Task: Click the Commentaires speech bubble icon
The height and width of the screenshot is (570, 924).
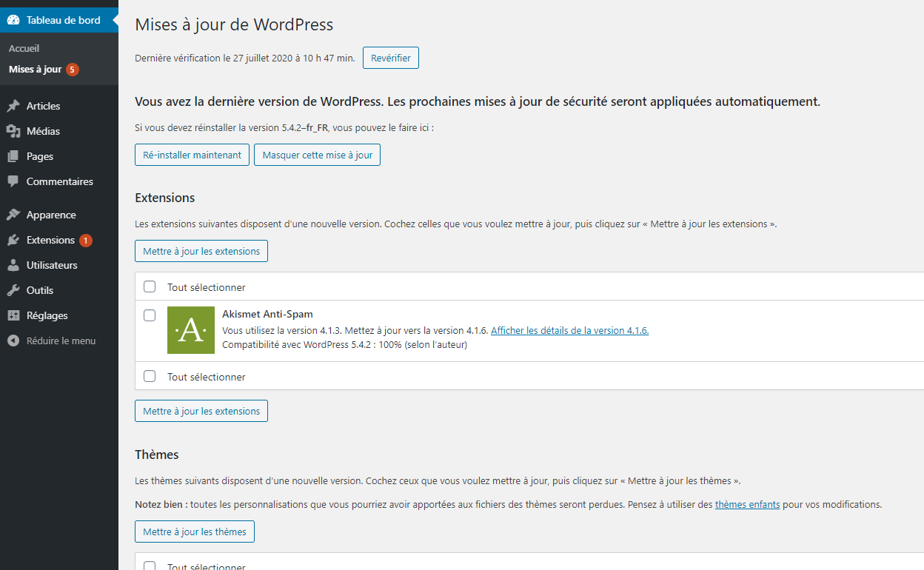Action: (13, 181)
